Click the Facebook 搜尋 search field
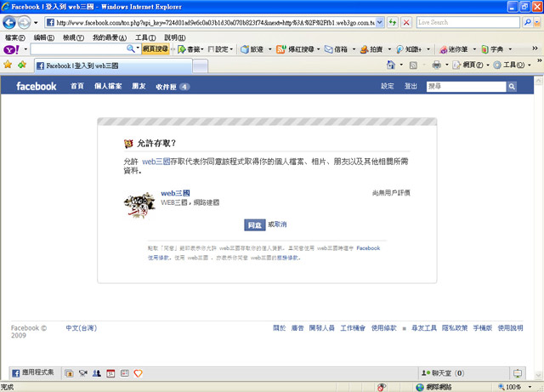Image resolution: width=544 pixels, height=392 pixels. click(x=467, y=87)
